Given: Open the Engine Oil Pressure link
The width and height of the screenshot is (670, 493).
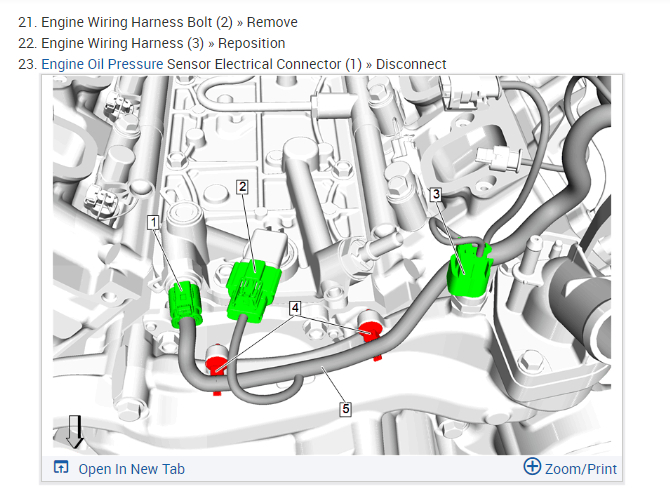Looking at the screenshot, I should pos(102,64).
